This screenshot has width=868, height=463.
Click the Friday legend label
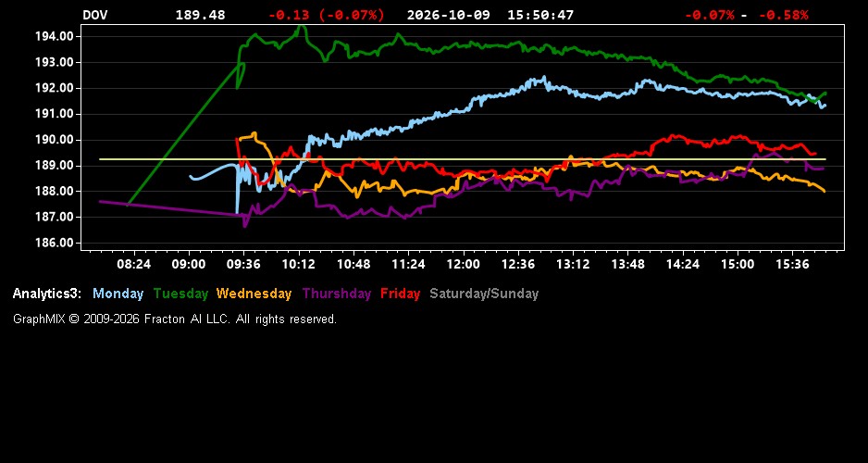(401, 294)
